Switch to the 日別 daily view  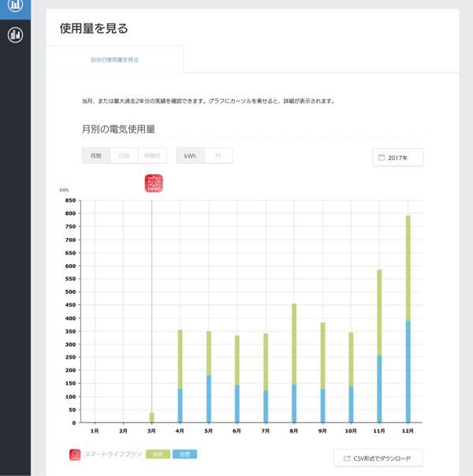point(124,156)
